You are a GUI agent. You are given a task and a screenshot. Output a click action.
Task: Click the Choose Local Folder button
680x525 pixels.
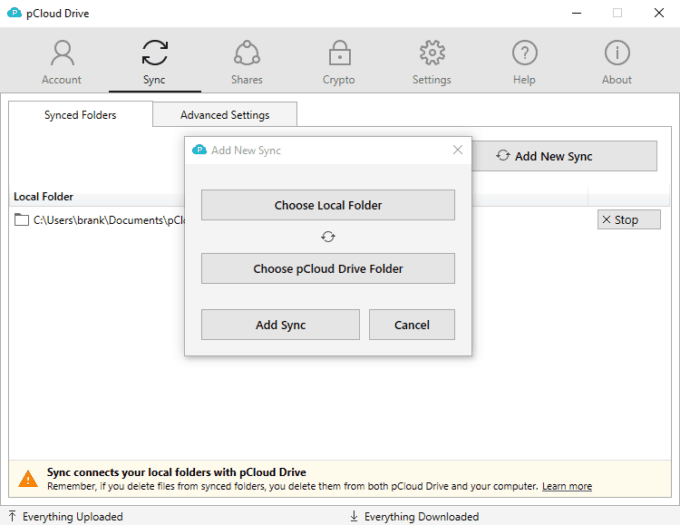[328, 205]
